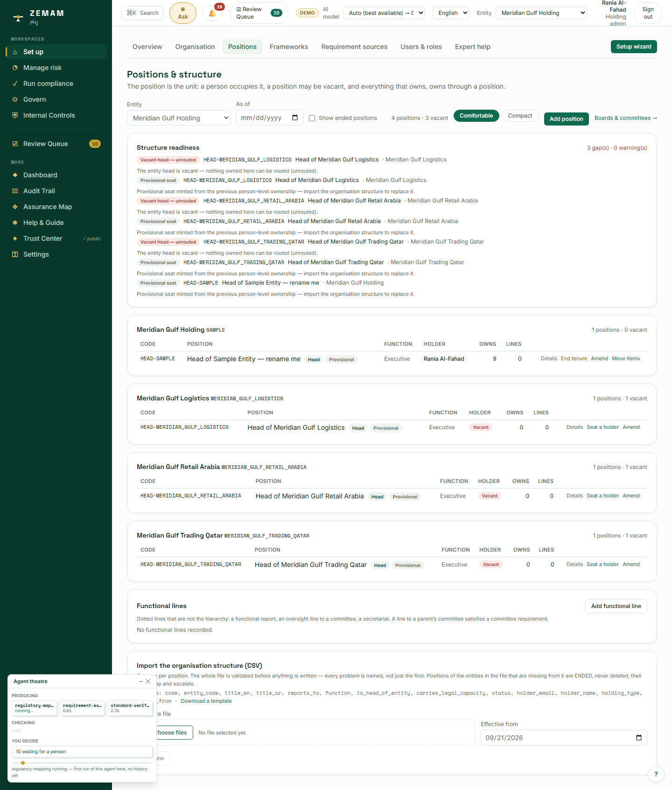The image size is (672, 790).
Task: Switch to Comfortable density view
Action: coord(476,116)
